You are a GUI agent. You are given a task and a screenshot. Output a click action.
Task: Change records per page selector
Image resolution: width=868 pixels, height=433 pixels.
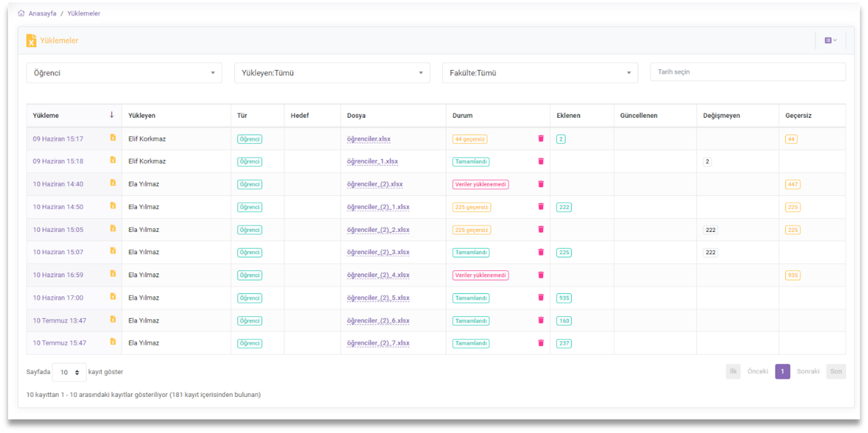pos(69,372)
